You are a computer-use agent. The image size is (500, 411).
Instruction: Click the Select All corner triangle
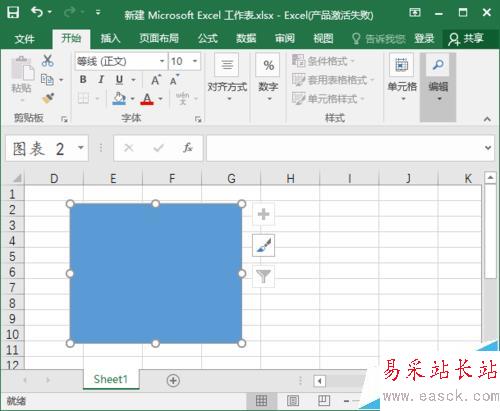click(x=17, y=178)
